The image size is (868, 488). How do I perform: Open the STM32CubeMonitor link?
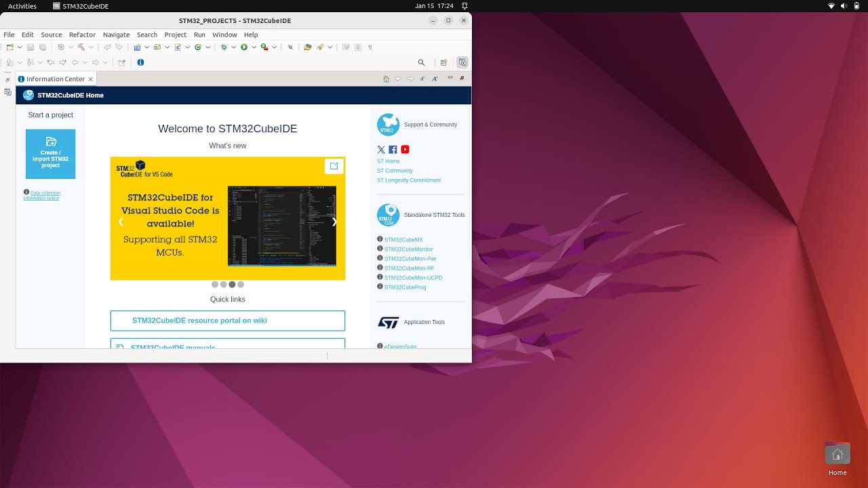point(408,249)
